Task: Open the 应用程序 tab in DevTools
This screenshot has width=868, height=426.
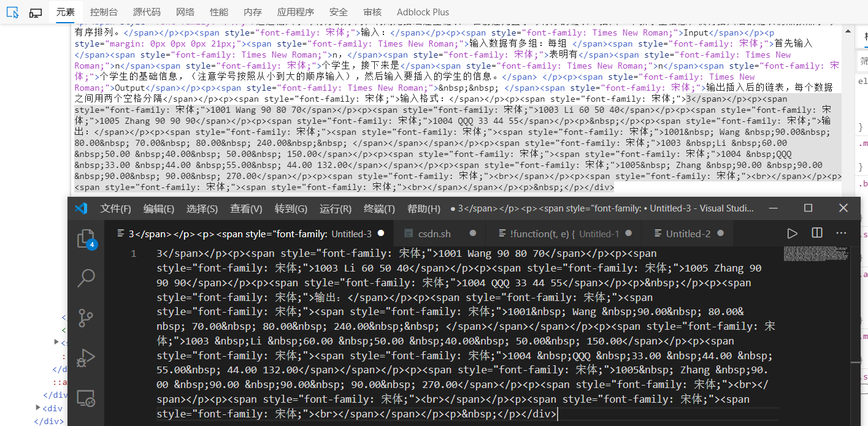Action: point(296,12)
